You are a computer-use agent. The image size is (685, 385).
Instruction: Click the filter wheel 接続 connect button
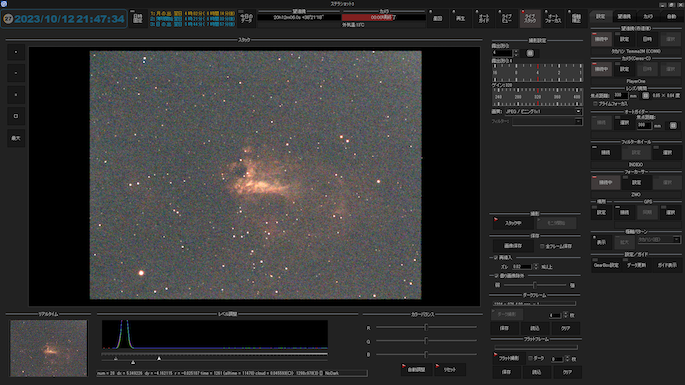coord(605,153)
